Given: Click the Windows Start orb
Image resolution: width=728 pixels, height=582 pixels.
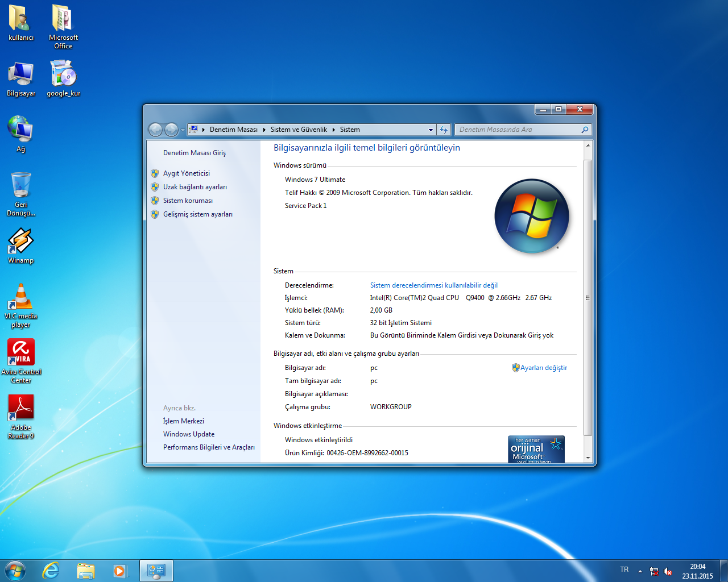Looking at the screenshot, I should 15,571.
